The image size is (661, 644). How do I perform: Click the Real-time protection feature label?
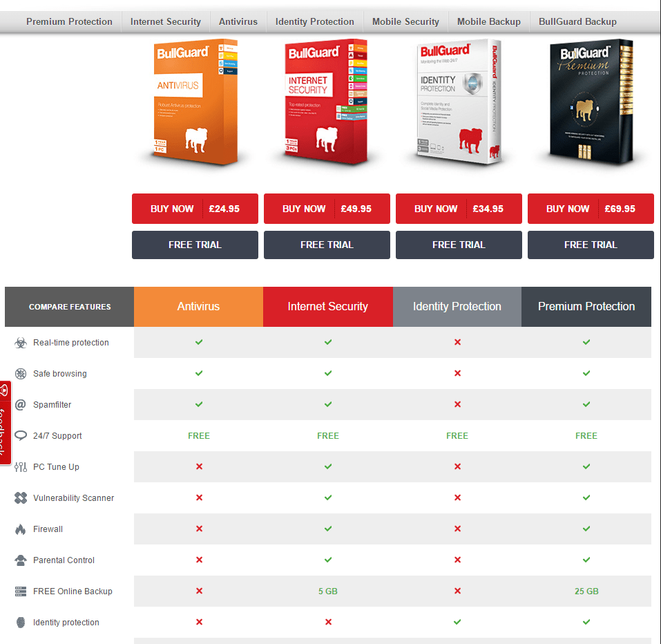[x=71, y=343]
